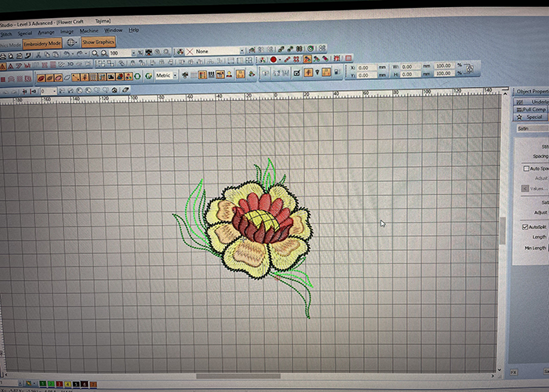Viewport: 549px width, 392px height.
Task: Click the red X icon beside fabric list
Action: coord(189,51)
